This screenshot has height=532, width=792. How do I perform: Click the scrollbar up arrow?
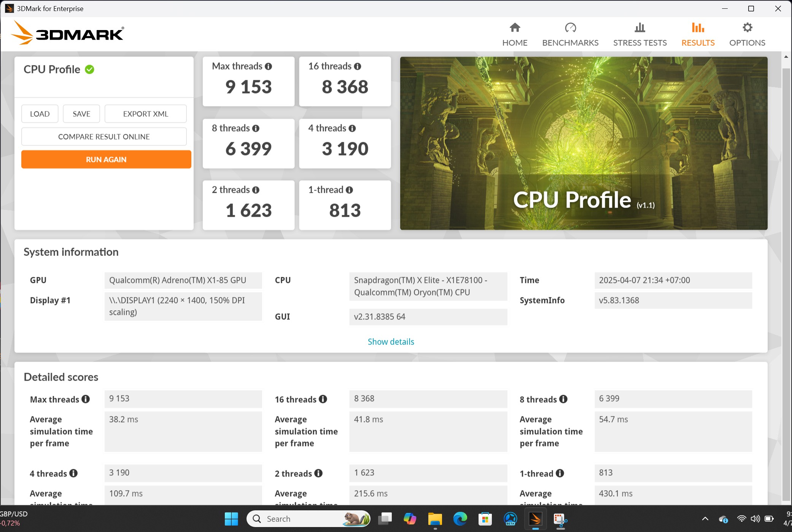tap(786, 57)
